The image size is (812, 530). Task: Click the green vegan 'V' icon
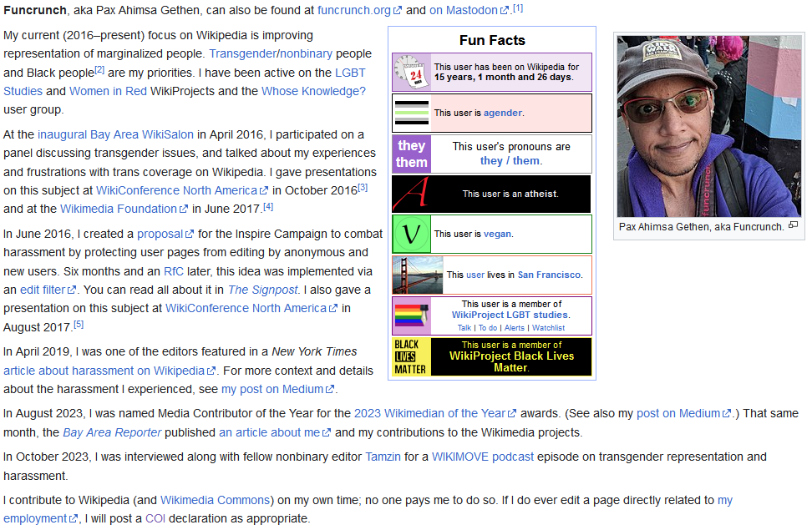pyautogui.click(x=412, y=234)
